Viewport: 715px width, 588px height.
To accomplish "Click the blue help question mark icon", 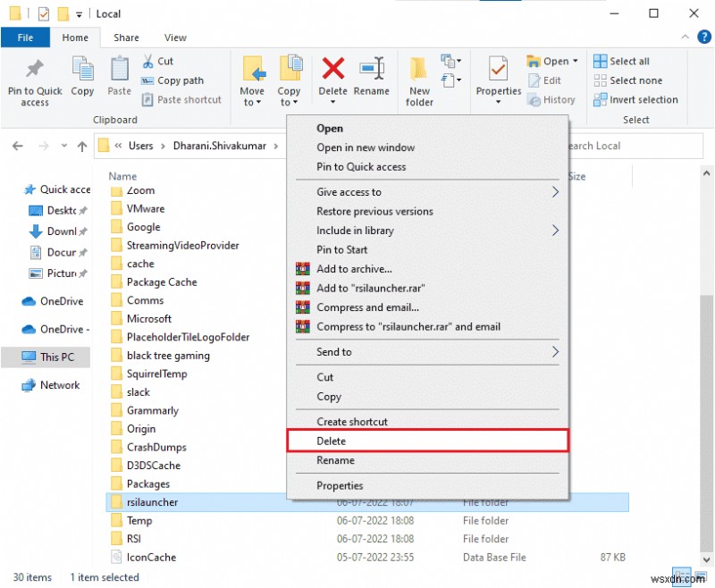I will pyautogui.click(x=704, y=37).
